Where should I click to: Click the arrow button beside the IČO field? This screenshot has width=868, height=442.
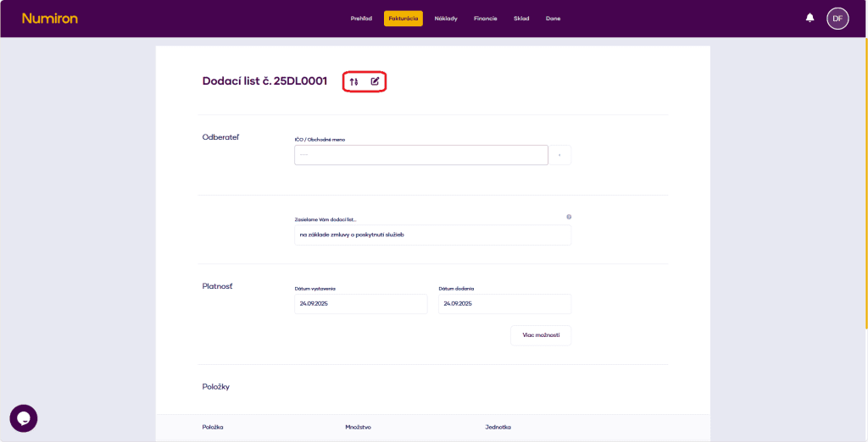point(559,155)
